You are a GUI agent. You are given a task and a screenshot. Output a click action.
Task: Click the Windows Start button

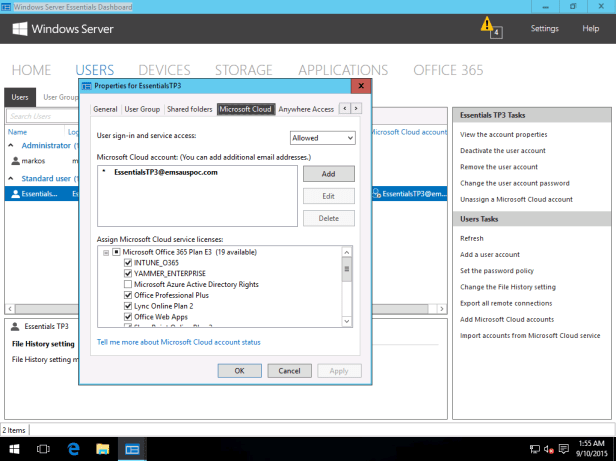[16, 450]
